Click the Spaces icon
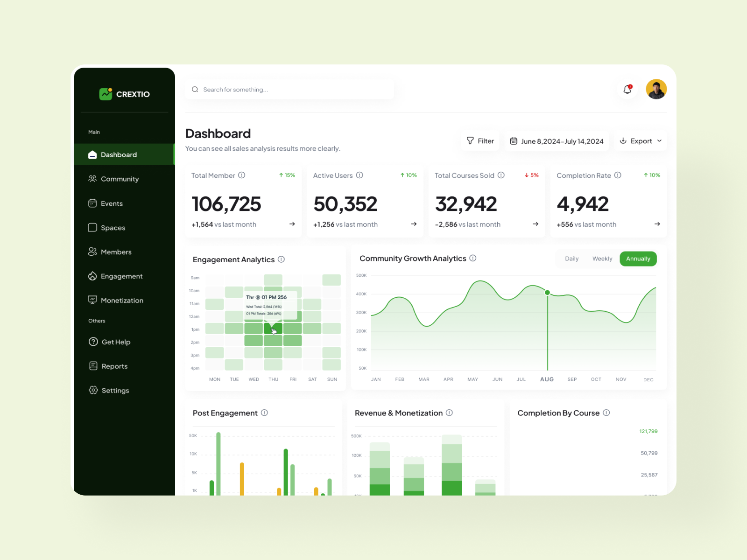 93,227
